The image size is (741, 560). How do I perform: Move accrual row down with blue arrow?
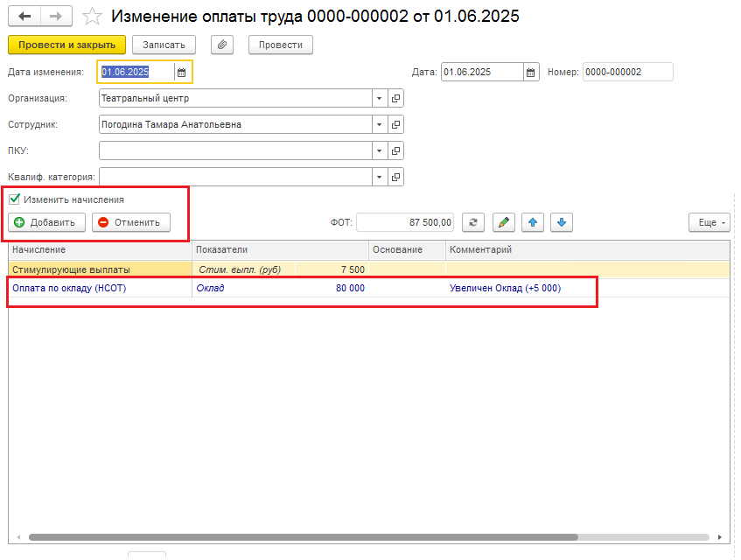pyautogui.click(x=562, y=222)
